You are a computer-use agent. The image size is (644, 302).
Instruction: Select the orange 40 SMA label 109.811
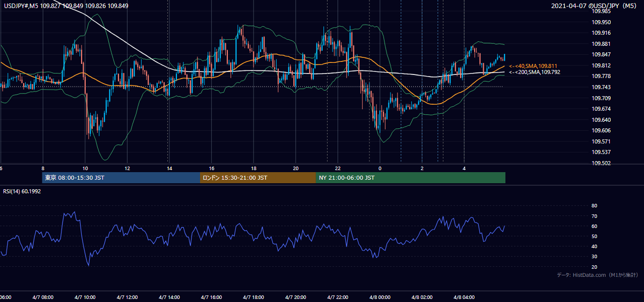pyautogui.click(x=533, y=66)
